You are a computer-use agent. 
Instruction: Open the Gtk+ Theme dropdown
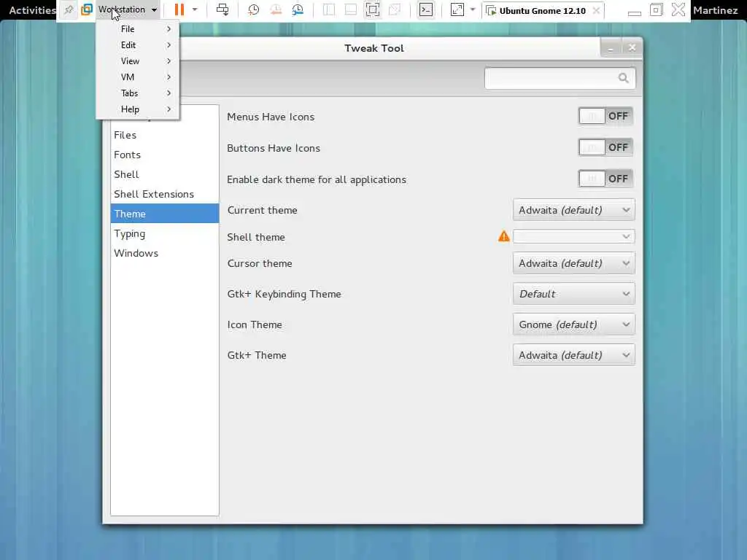(573, 355)
